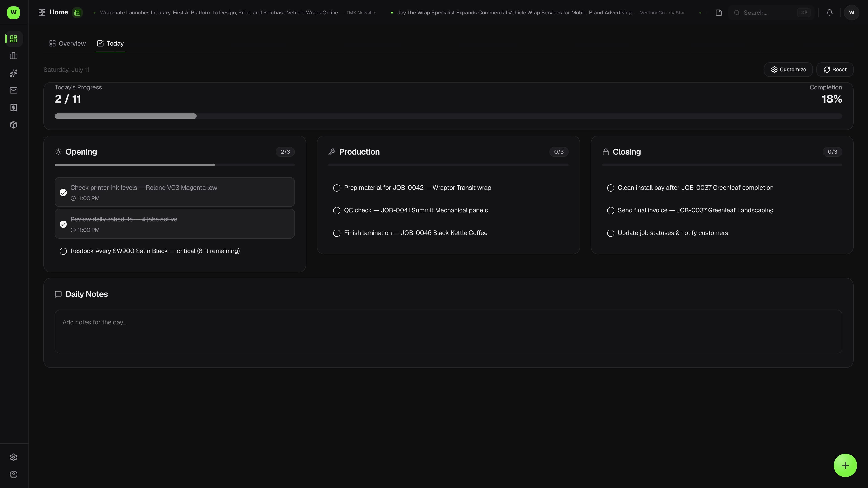
Task: Open Jay The Wrap Specialist news headline
Action: (x=514, y=13)
